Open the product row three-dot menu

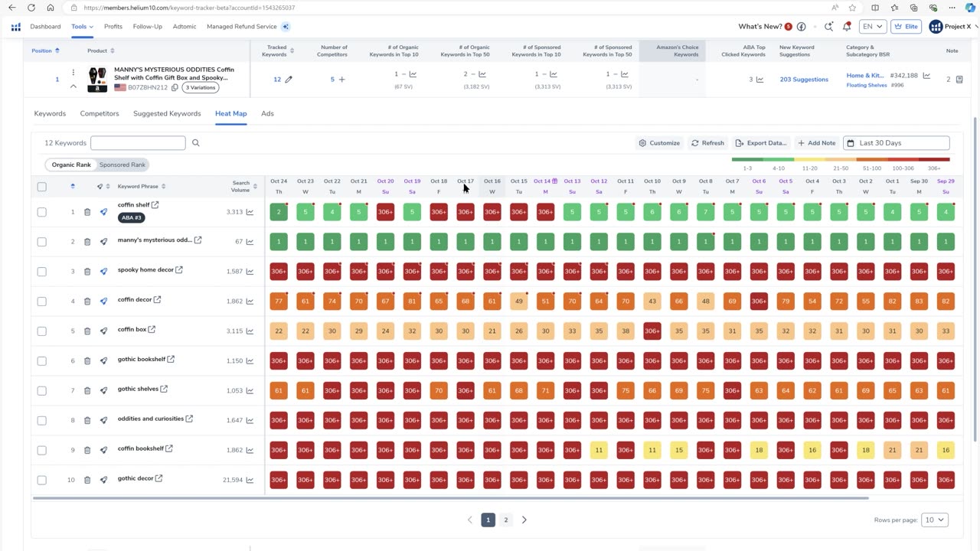[x=73, y=73]
